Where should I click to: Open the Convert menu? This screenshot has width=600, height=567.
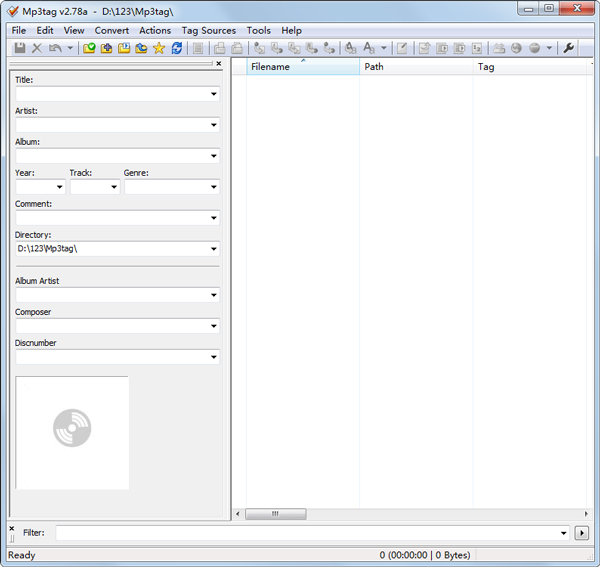pos(112,31)
